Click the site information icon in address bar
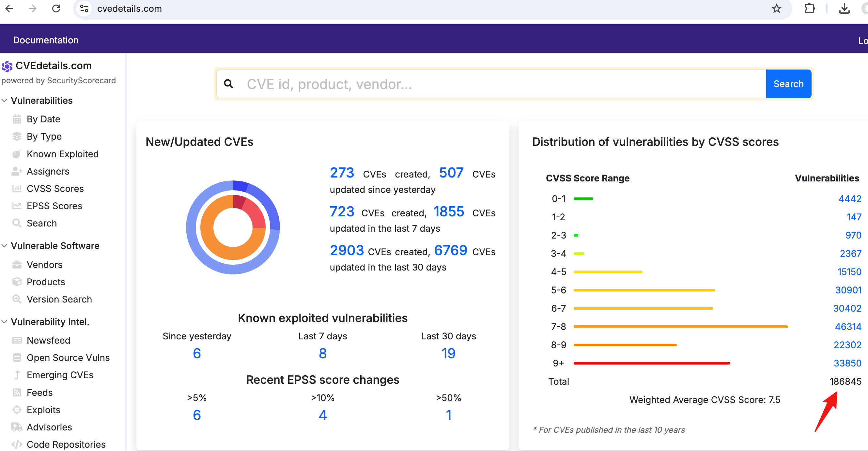Image resolution: width=868 pixels, height=451 pixels. point(84,9)
